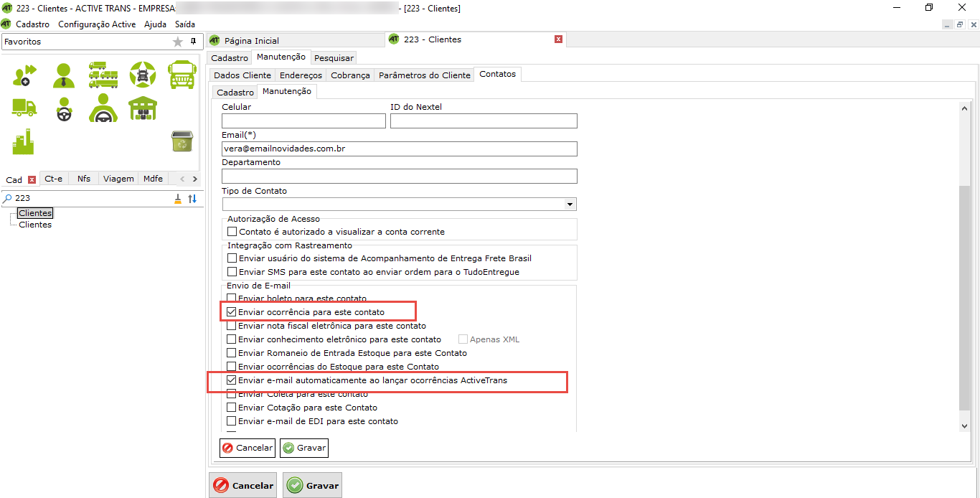Click the bottom Cancelar button
Viewport: 980px width, 498px height.
(244, 486)
